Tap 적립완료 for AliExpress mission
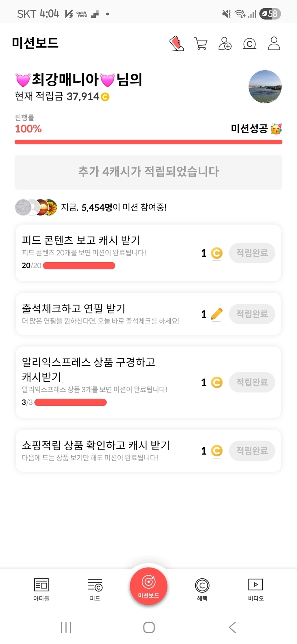 coord(252,382)
